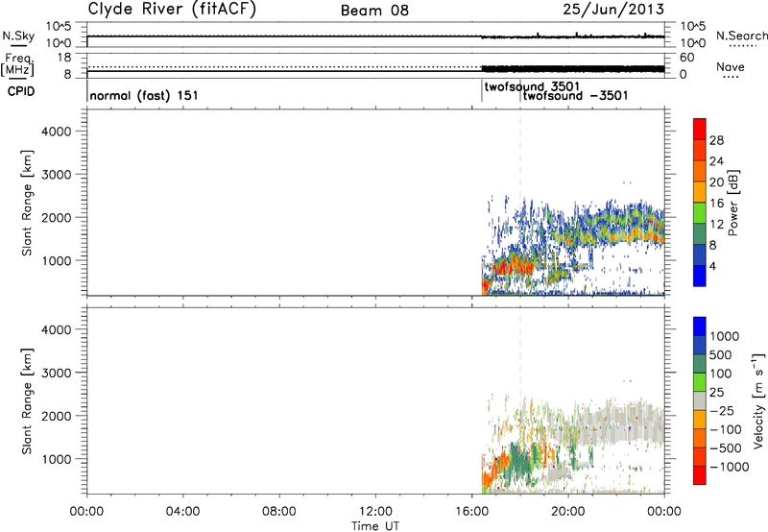The width and height of the screenshot is (768, 532).
Task: Click the 'twofsound 3501' CPID text
Action: [x=532, y=87]
